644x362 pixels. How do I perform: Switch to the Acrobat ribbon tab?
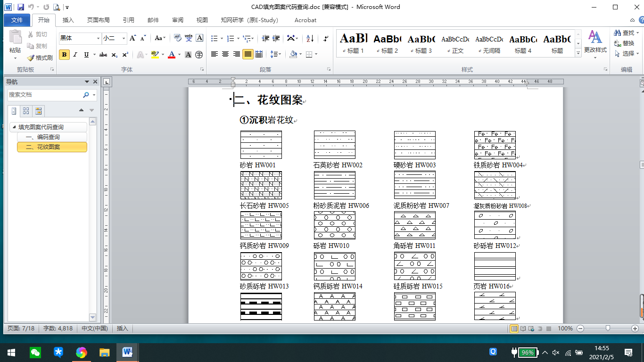click(305, 20)
